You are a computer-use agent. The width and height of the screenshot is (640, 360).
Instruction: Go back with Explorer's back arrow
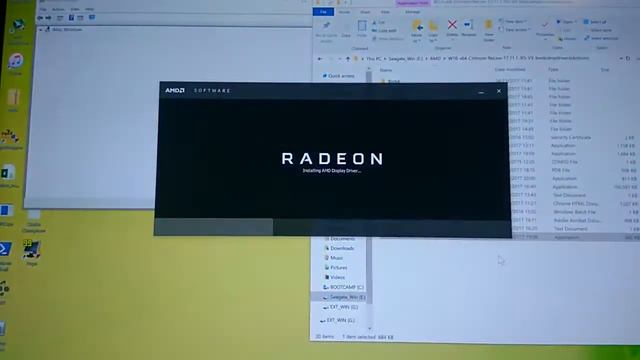tap(320, 59)
